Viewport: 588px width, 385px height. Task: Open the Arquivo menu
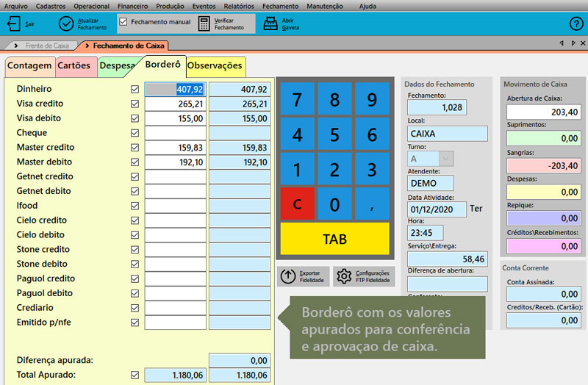tap(15, 6)
